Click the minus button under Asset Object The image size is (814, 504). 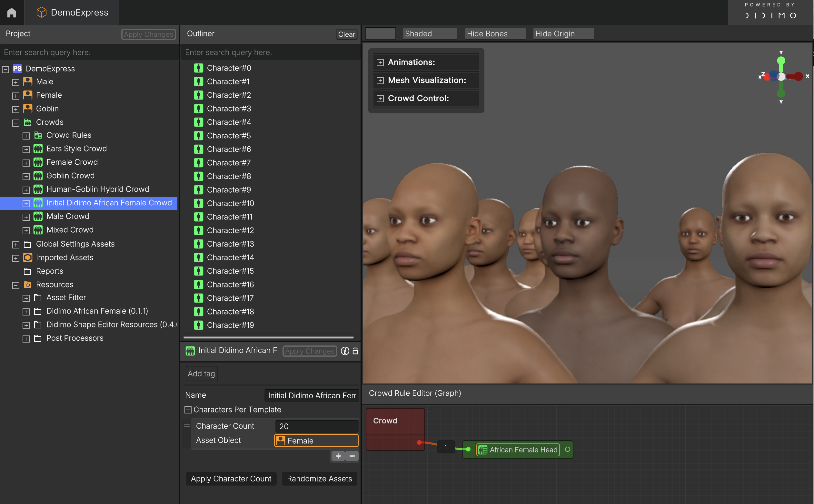[x=352, y=456]
